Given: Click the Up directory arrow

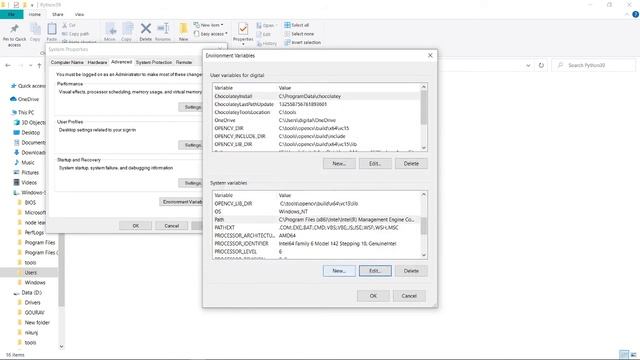Looking at the screenshot, I should (40, 65).
